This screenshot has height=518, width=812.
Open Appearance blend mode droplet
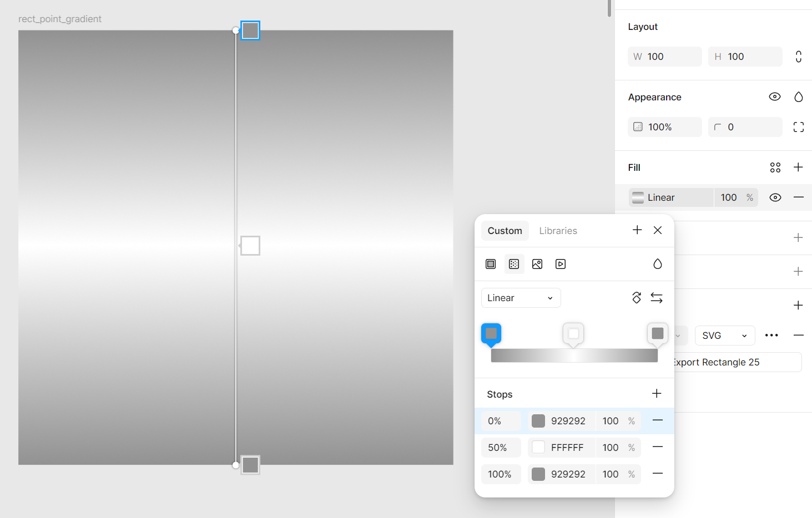[799, 97]
